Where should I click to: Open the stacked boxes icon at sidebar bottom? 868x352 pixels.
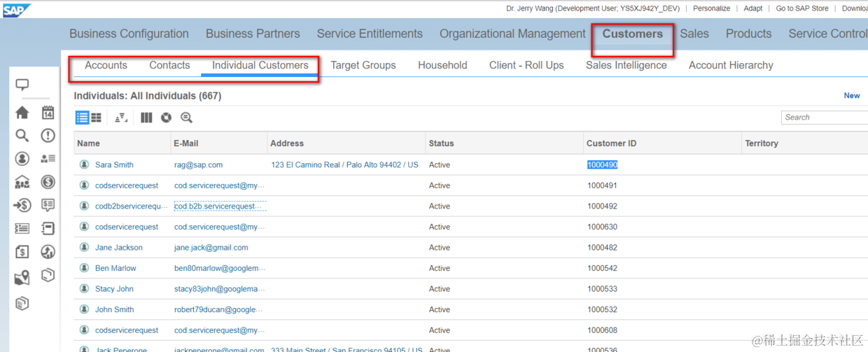(x=22, y=304)
